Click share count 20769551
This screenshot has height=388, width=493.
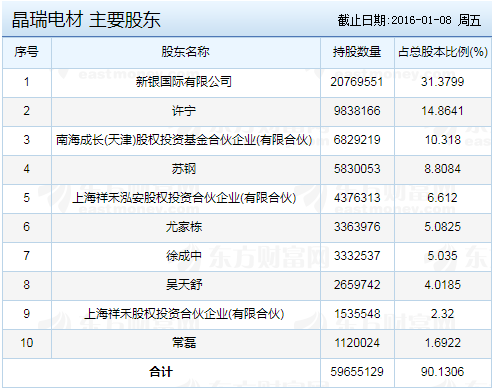coord(357,82)
